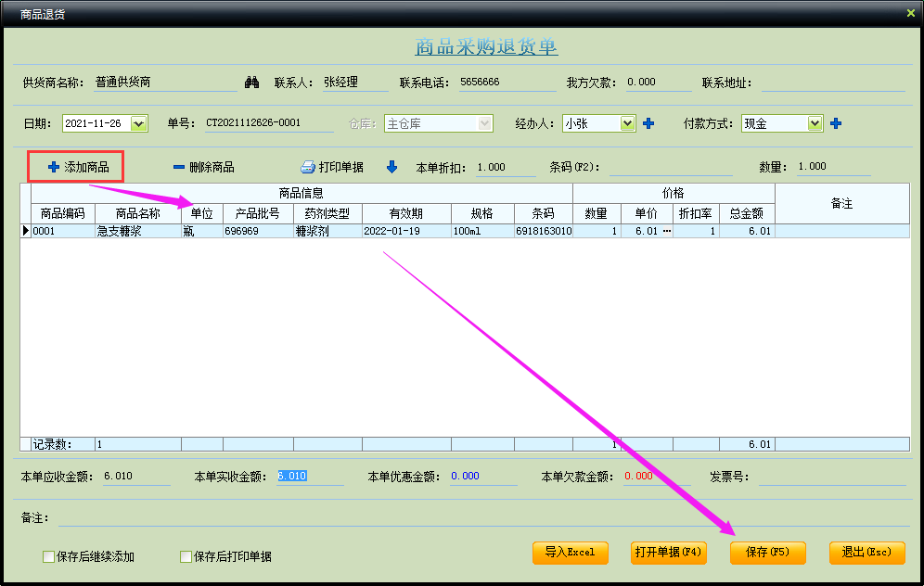Open the 付款方式 dropdown
This screenshot has height=586, width=924.
click(x=815, y=123)
